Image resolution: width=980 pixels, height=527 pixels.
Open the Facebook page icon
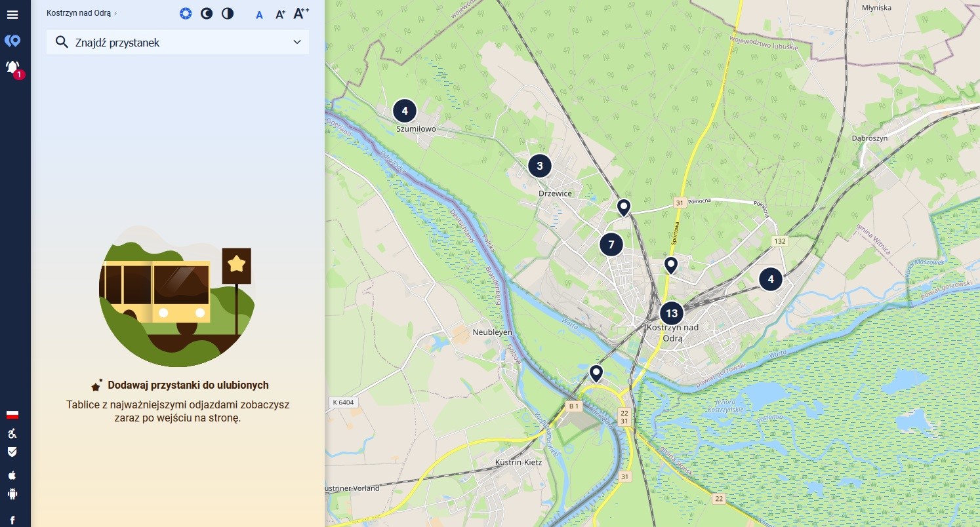[12, 519]
